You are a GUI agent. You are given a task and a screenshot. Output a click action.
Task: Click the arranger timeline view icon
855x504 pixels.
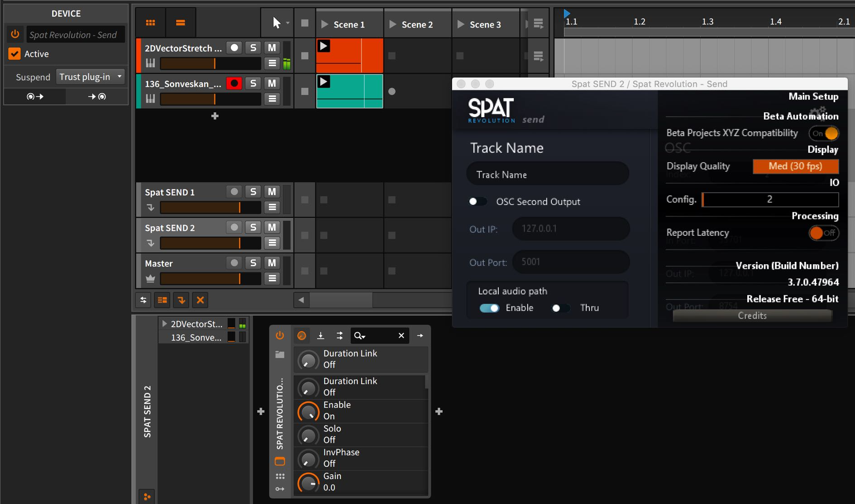click(x=180, y=23)
